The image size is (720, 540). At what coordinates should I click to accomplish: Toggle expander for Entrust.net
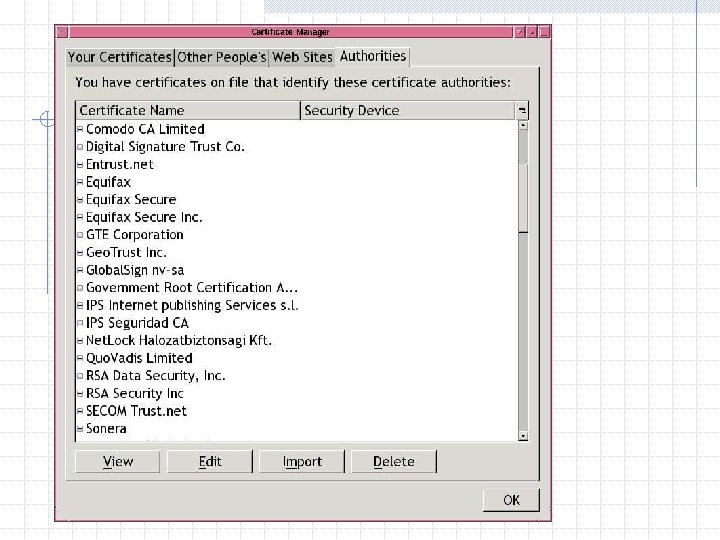point(80,165)
